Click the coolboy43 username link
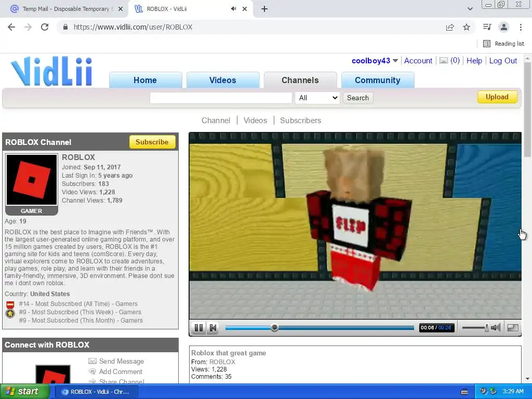This screenshot has height=399, width=532. pos(371,61)
